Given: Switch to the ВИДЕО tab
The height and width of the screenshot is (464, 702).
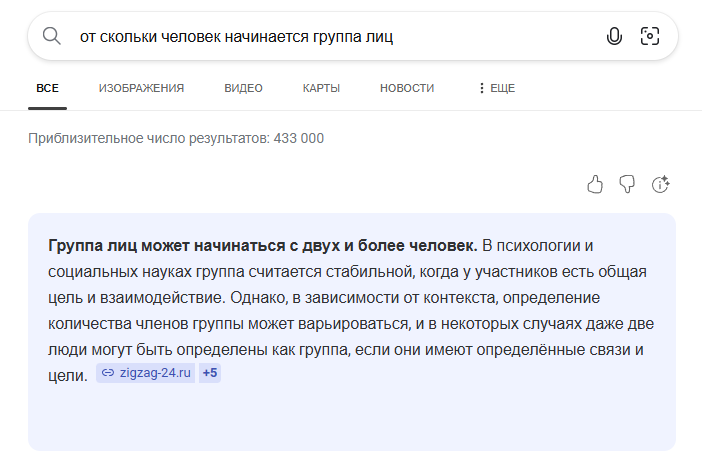Looking at the screenshot, I should (243, 88).
